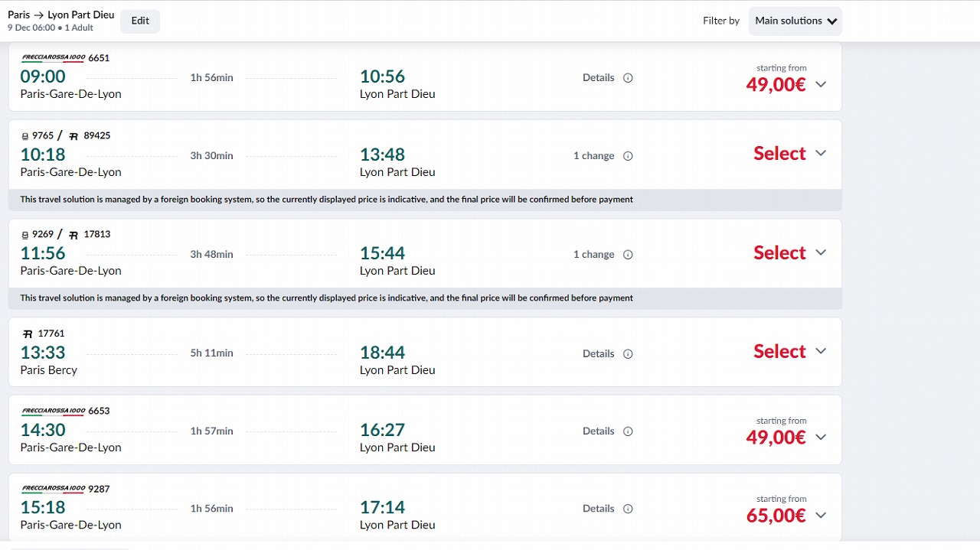The height and width of the screenshot is (550, 980).
Task: Select the 11:56 train solution
Action: 779,252
